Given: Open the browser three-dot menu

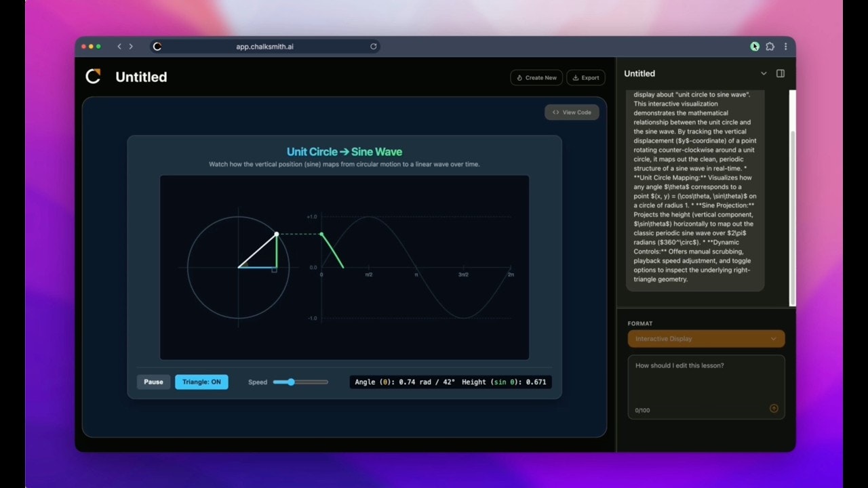Looking at the screenshot, I should tap(785, 47).
